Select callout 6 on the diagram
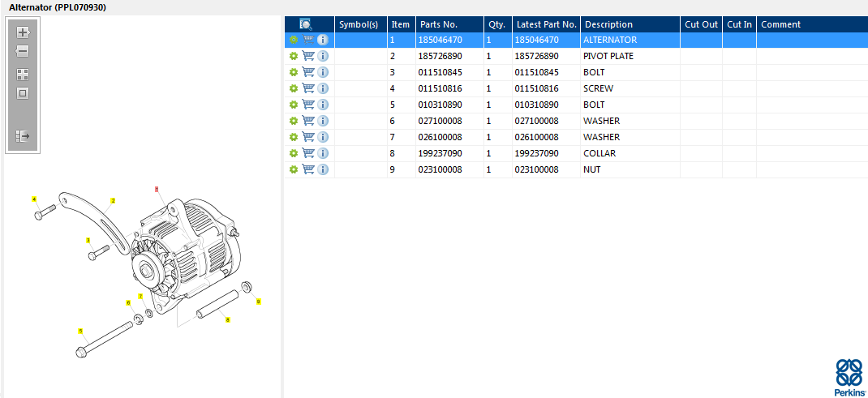This screenshot has width=868, height=398. [x=128, y=302]
